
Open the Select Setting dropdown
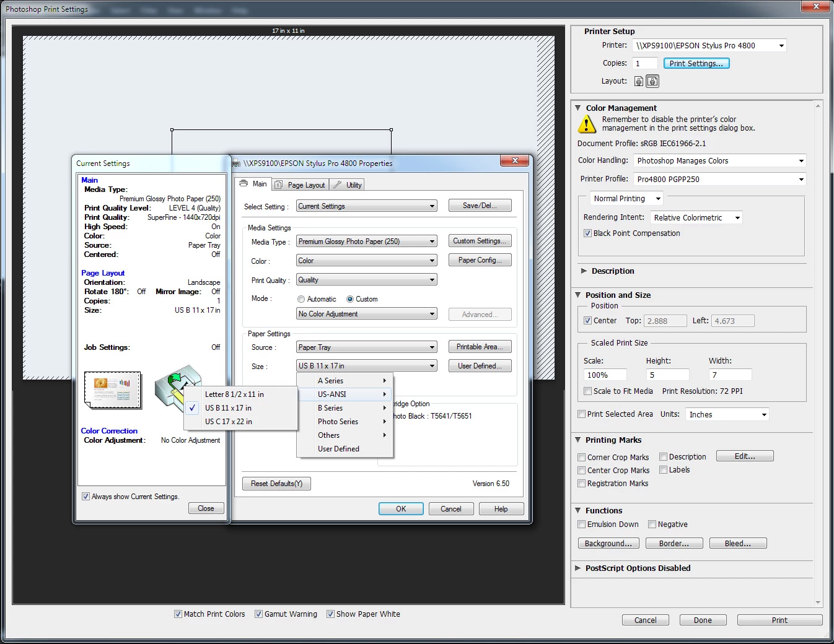[367, 206]
